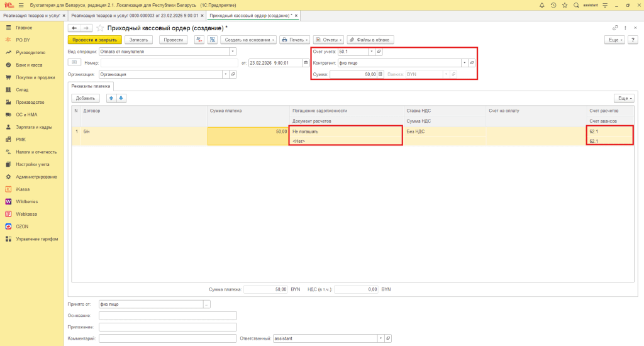Click the Добавить button
Screen dimensions: 644x346
(86, 98)
